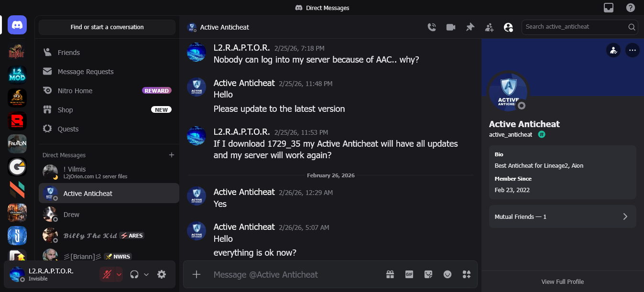
Task: Toggle microphone mute
Action: [107, 274]
